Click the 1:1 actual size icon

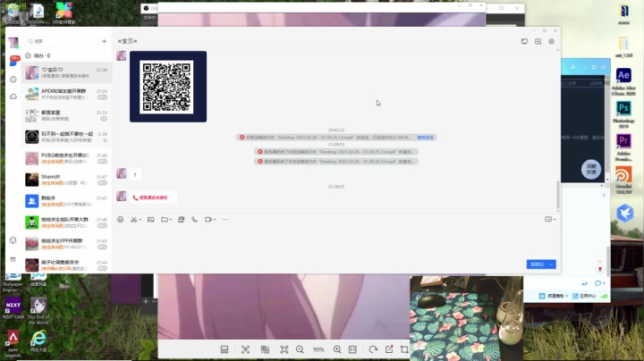tap(352, 349)
